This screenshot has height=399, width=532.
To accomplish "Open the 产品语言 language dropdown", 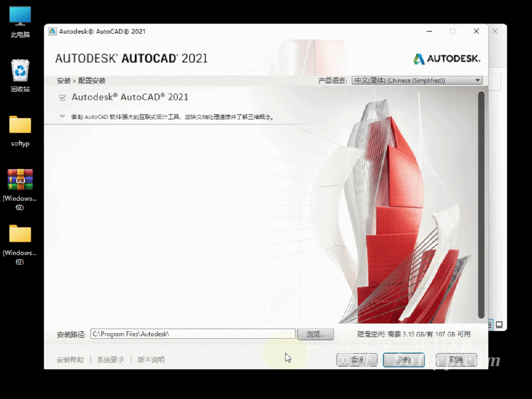I will (x=417, y=80).
